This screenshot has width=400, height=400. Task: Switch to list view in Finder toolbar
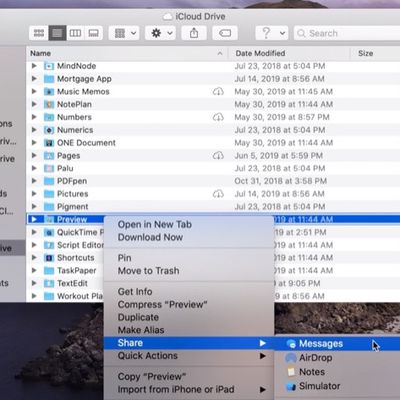(57, 33)
